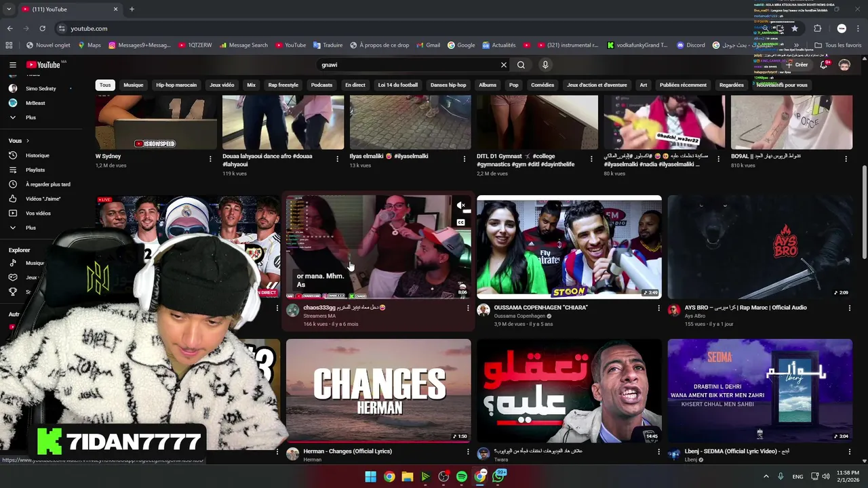Clear the search box with X icon
The height and width of the screenshot is (488, 868).
(504, 65)
